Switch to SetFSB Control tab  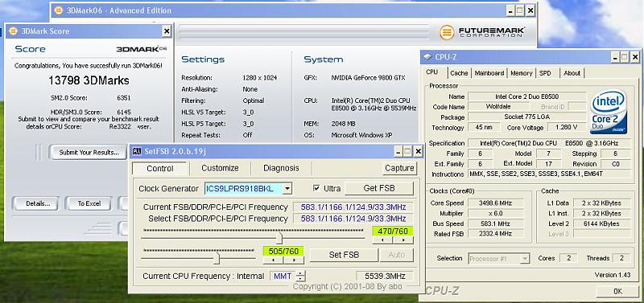pyautogui.click(x=160, y=169)
